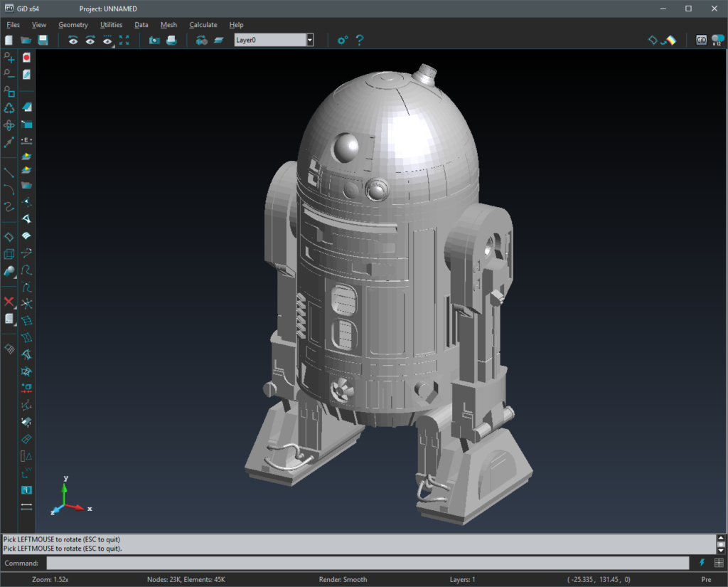The height and width of the screenshot is (587, 728).
Task: Click the recycle-arrows redraw icon
Action: pyautogui.click(x=9, y=108)
